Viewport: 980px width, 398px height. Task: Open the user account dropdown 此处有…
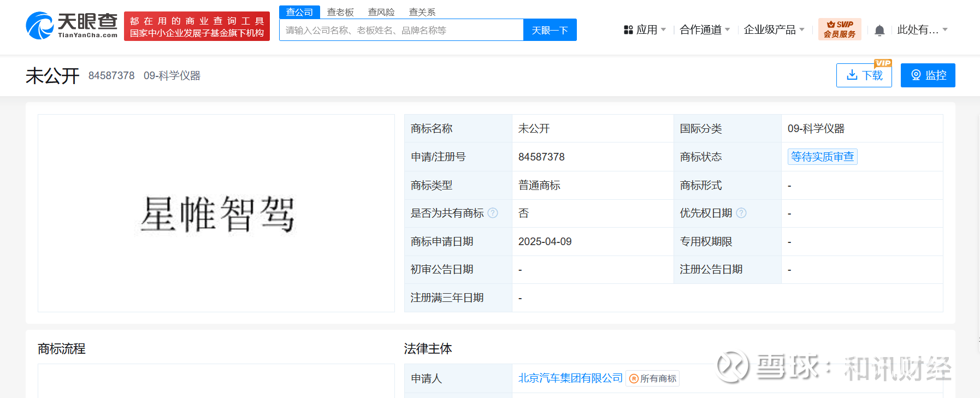[922, 30]
